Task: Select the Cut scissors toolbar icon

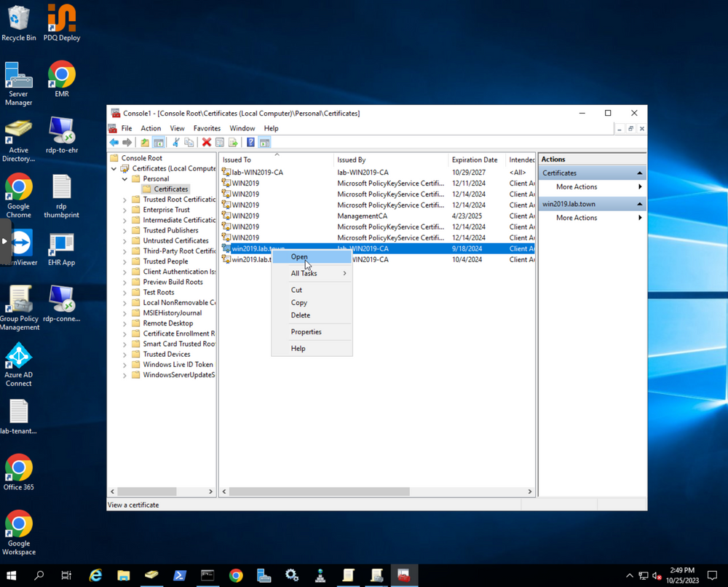Action: pyautogui.click(x=175, y=142)
